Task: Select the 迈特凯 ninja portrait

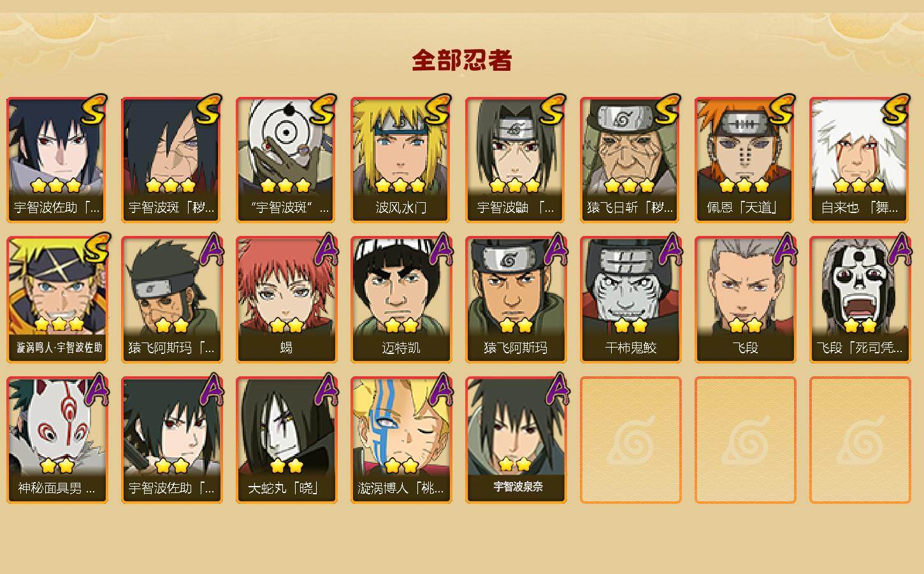Action: (x=401, y=300)
